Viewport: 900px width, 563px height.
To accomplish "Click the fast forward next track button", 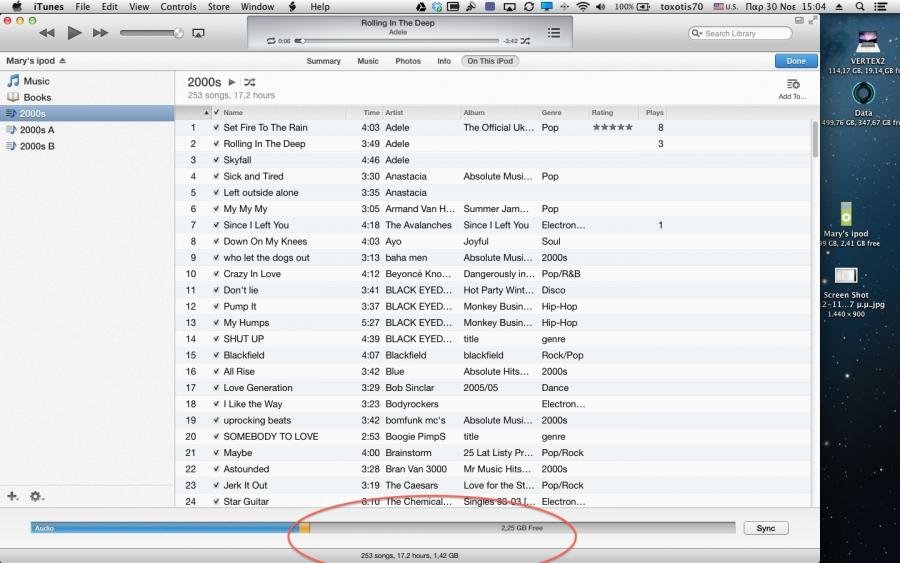I will click(100, 33).
